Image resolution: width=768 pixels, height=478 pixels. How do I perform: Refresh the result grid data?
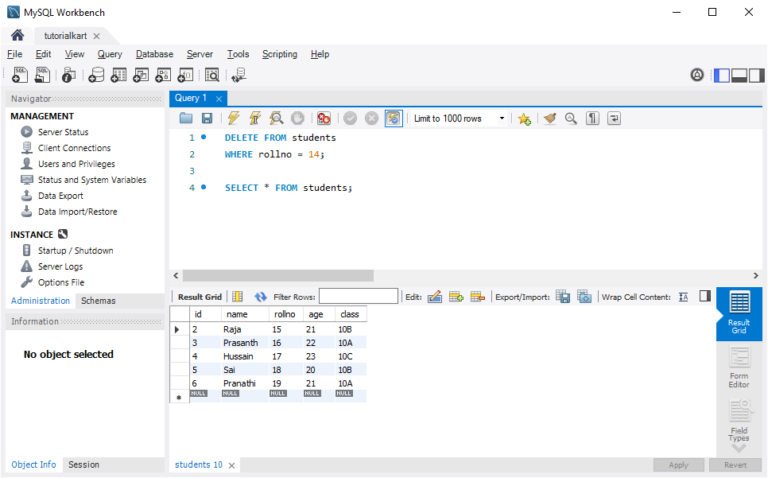click(261, 297)
